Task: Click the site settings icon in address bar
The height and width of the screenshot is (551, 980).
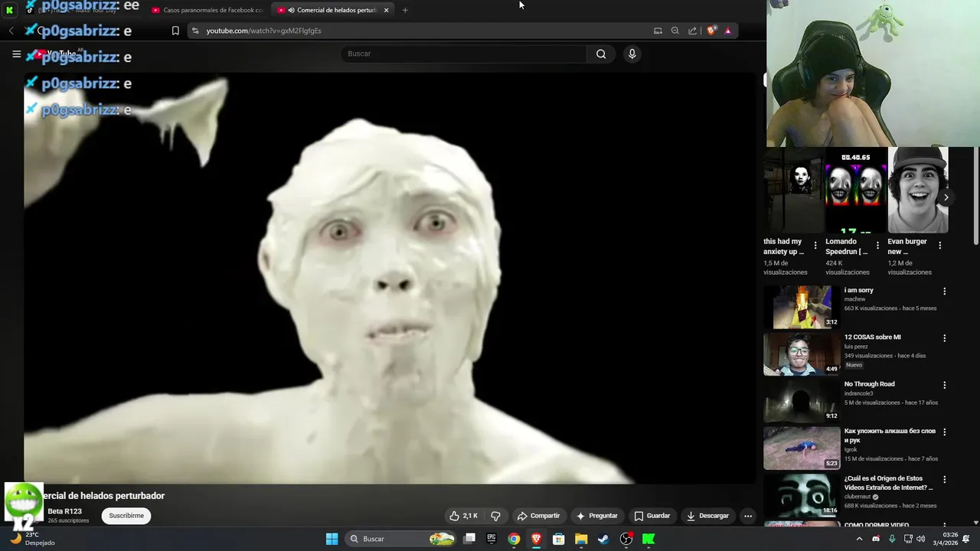Action: pos(195,31)
